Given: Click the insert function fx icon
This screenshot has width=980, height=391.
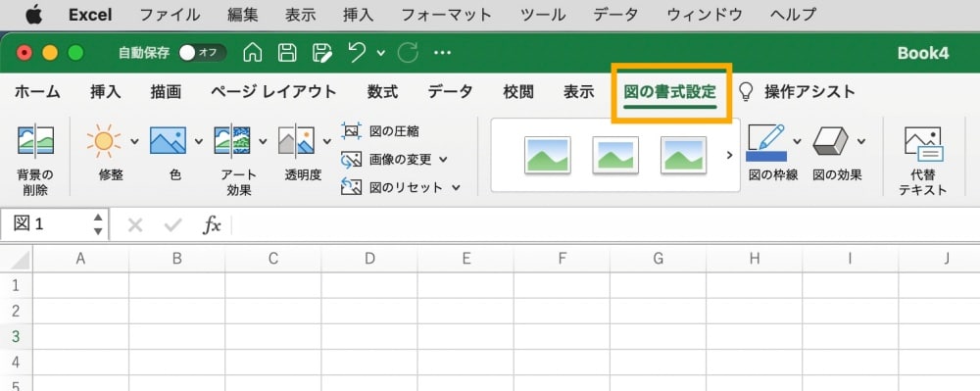Looking at the screenshot, I should coord(212,224).
